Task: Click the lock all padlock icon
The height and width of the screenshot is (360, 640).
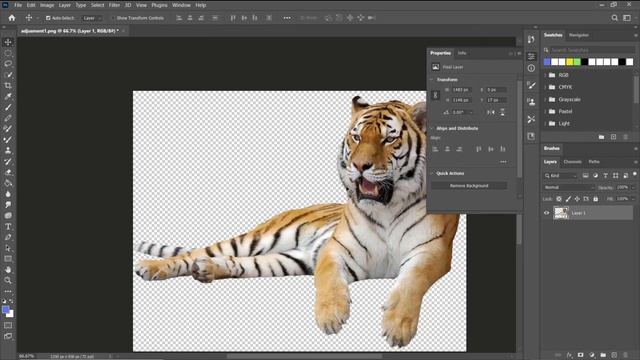Action: pyautogui.click(x=596, y=199)
